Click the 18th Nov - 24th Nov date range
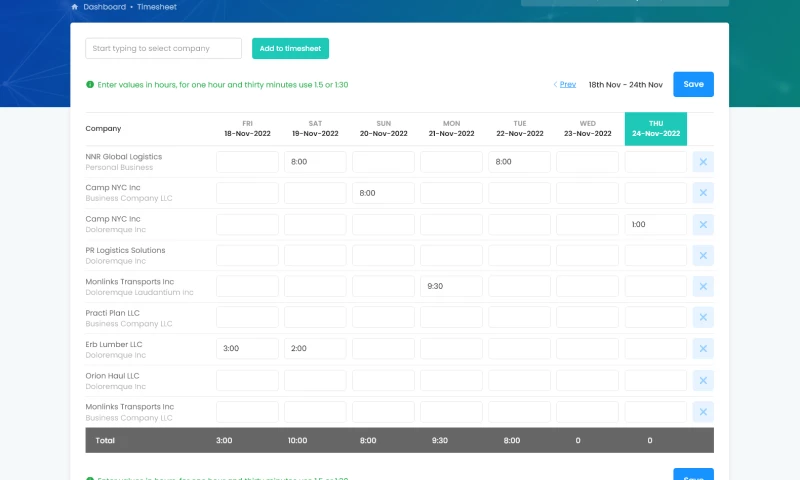Viewport: 800px width, 480px height. 626,85
